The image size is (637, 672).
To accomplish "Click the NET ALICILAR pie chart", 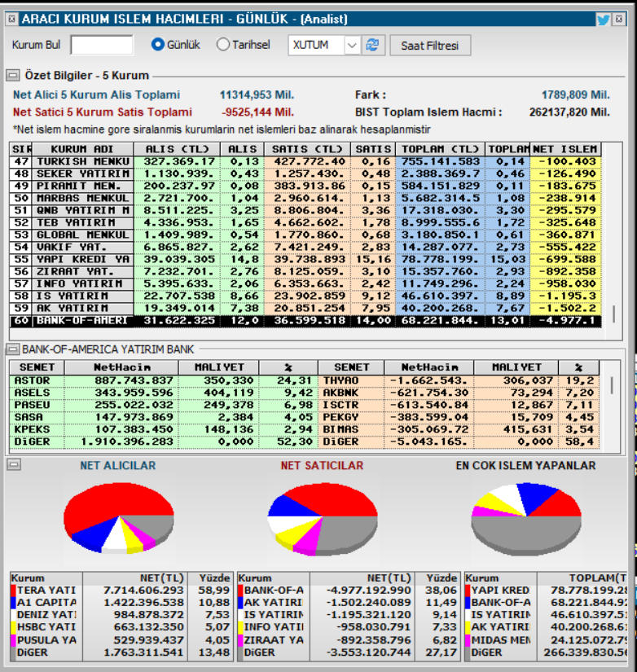I will [x=119, y=518].
